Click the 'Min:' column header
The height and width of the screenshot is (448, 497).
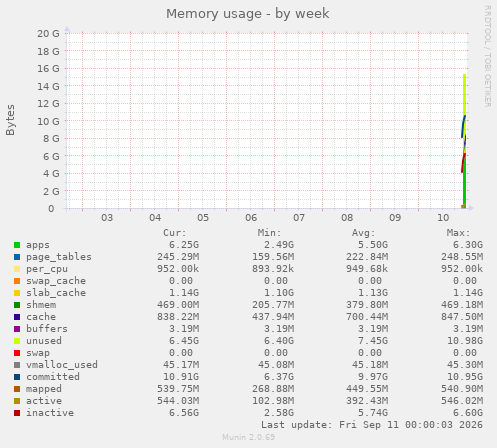[x=270, y=233]
